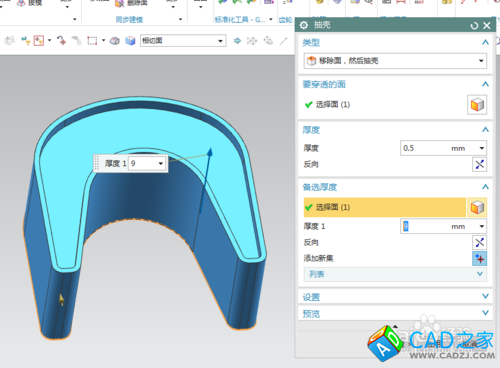Expand the 预览 section
This screenshot has width=500, height=368.
pyautogui.click(x=395, y=313)
